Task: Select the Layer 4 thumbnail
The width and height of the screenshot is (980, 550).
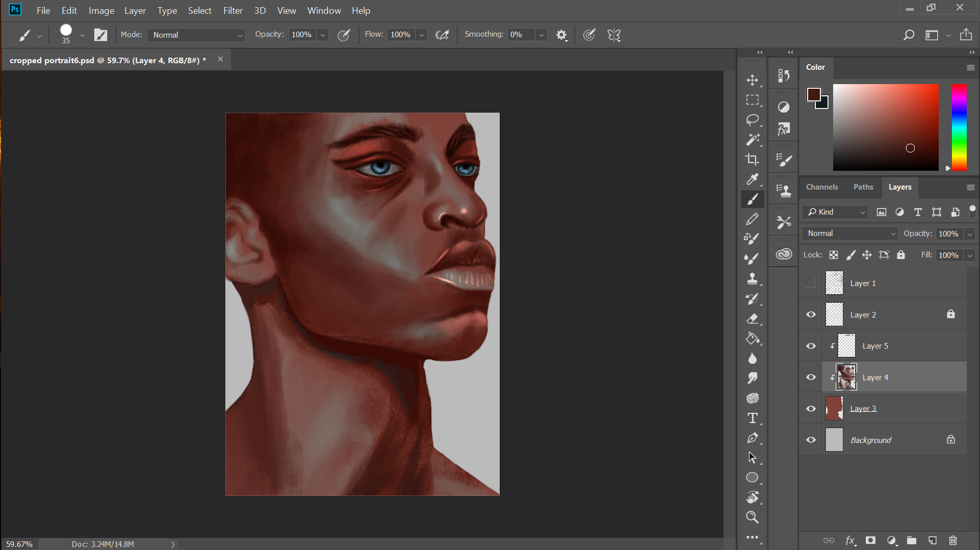Action: (846, 377)
